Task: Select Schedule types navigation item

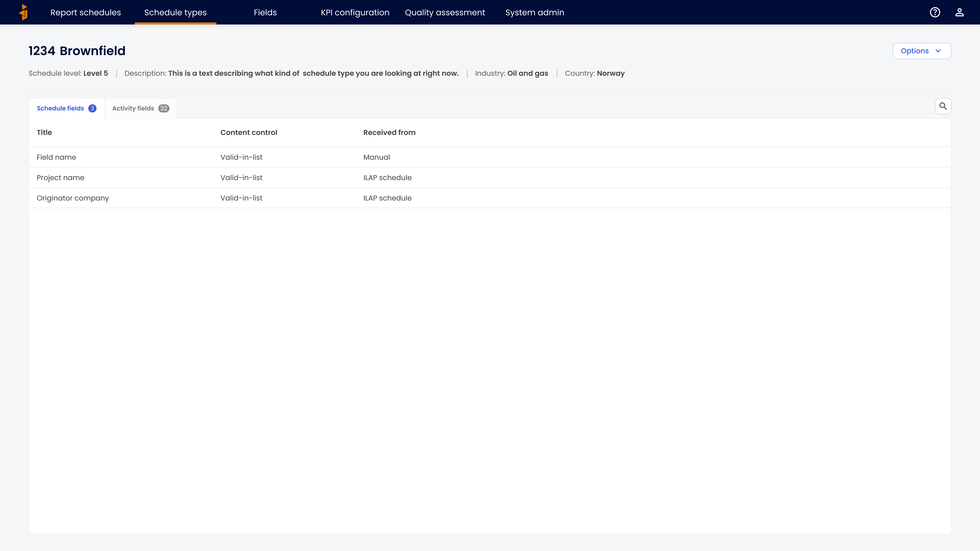Action: (x=175, y=12)
